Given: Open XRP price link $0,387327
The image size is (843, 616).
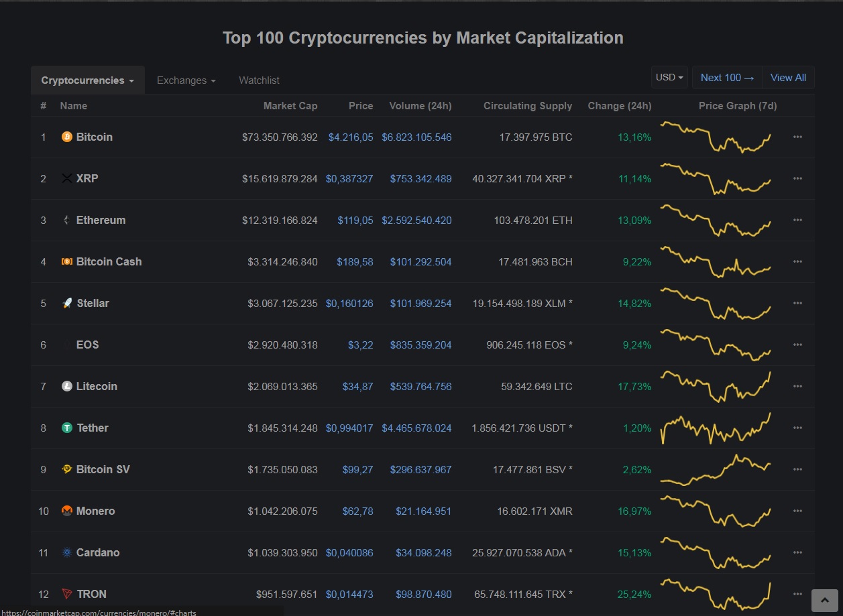Looking at the screenshot, I should (x=349, y=178).
